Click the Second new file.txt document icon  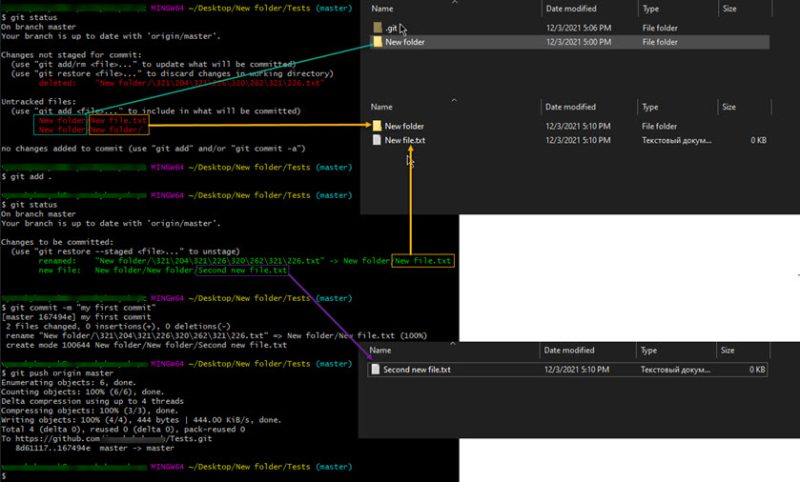(377, 369)
